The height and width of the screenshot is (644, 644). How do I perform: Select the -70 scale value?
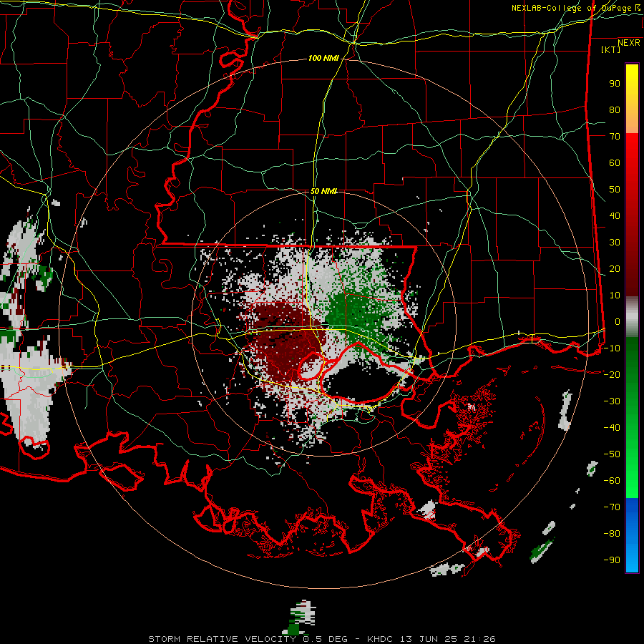pyautogui.click(x=612, y=507)
